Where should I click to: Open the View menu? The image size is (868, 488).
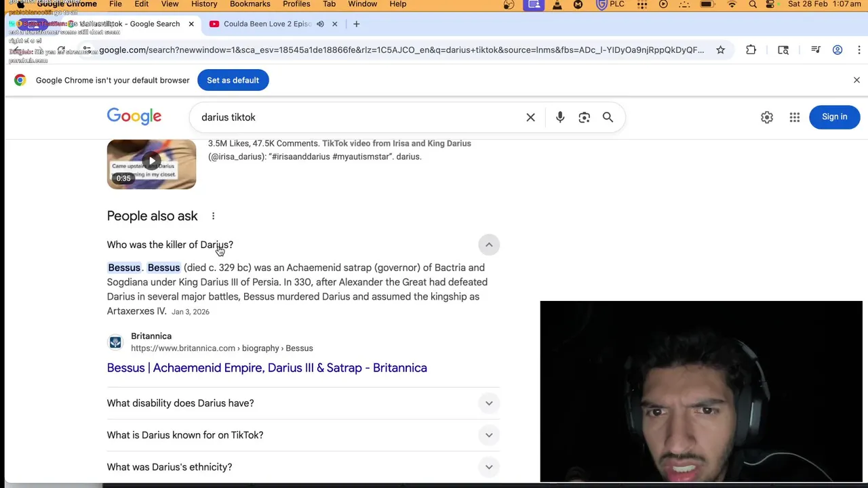tap(170, 4)
